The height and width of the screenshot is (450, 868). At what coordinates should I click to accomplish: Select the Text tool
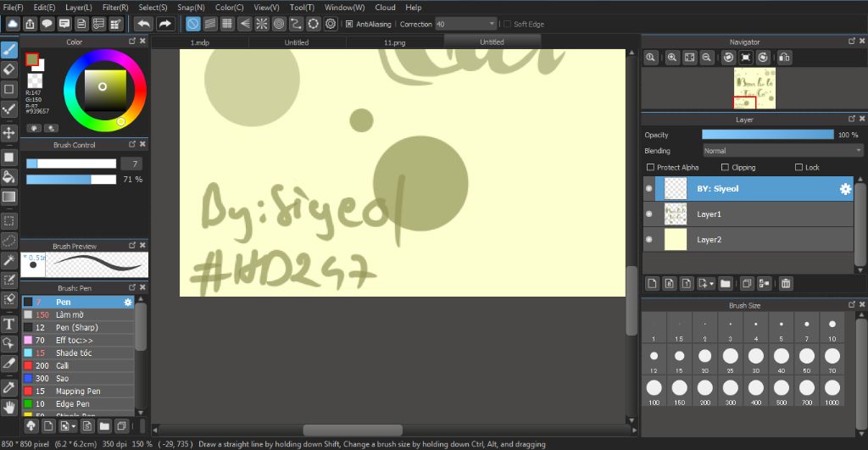pyautogui.click(x=8, y=325)
